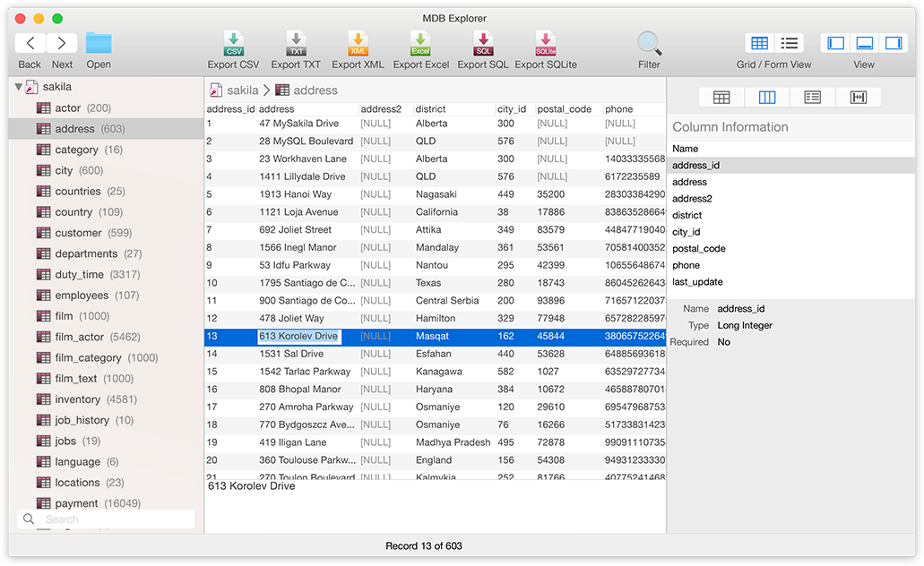Viewport: 924px width, 566px height.
Task: Select the 419 Iligan Lane row
Action: coord(436,443)
